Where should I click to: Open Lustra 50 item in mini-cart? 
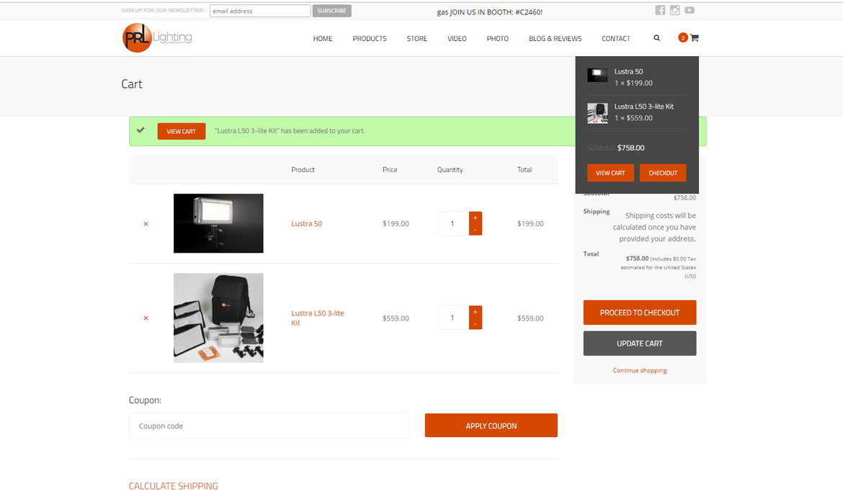(628, 71)
